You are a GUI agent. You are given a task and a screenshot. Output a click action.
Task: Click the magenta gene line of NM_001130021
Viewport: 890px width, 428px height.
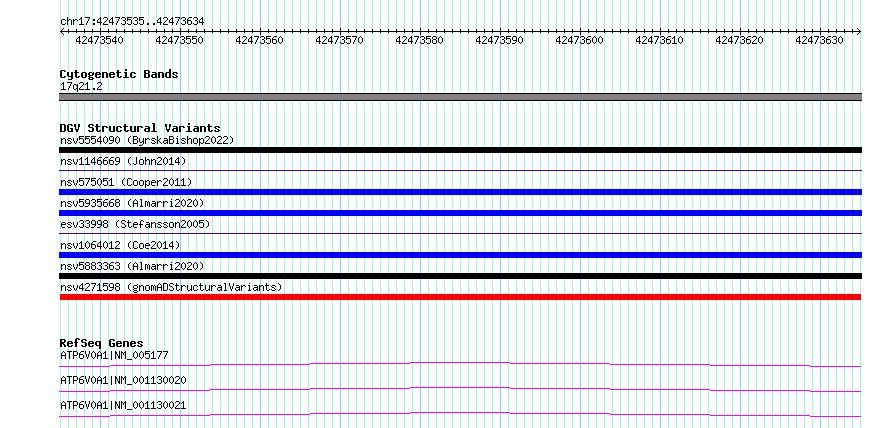[460, 414]
